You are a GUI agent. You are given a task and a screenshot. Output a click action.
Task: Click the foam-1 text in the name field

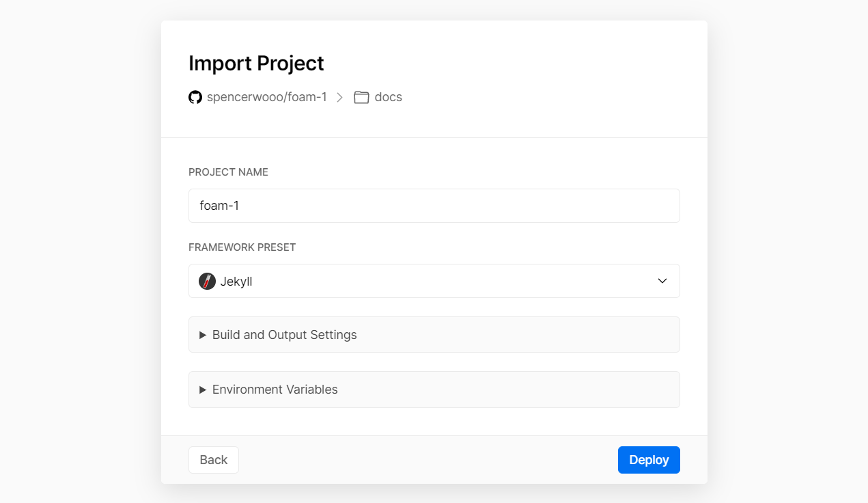[219, 206]
